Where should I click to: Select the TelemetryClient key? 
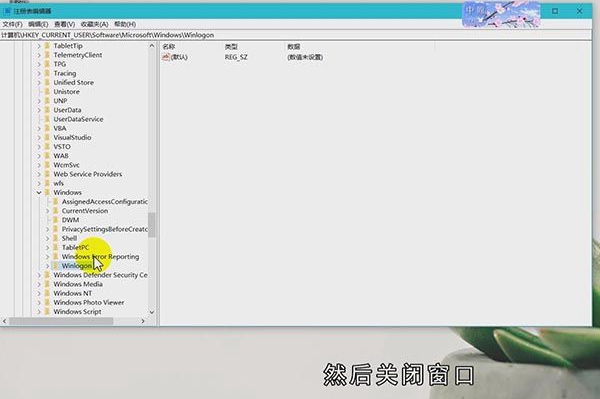point(78,55)
